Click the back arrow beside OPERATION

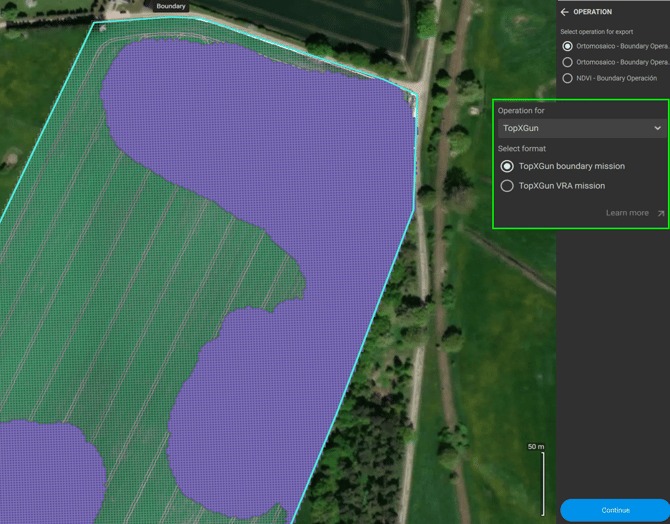click(565, 12)
